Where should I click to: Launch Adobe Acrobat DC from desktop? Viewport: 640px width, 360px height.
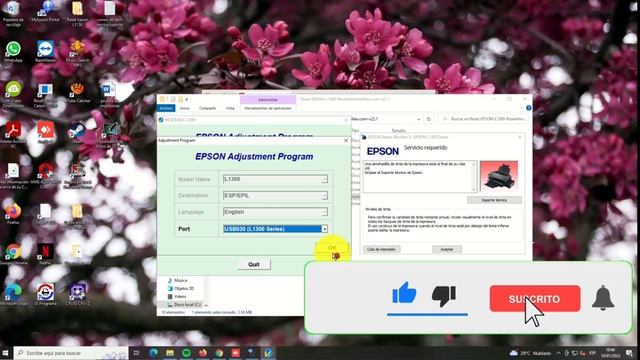[13, 135]
